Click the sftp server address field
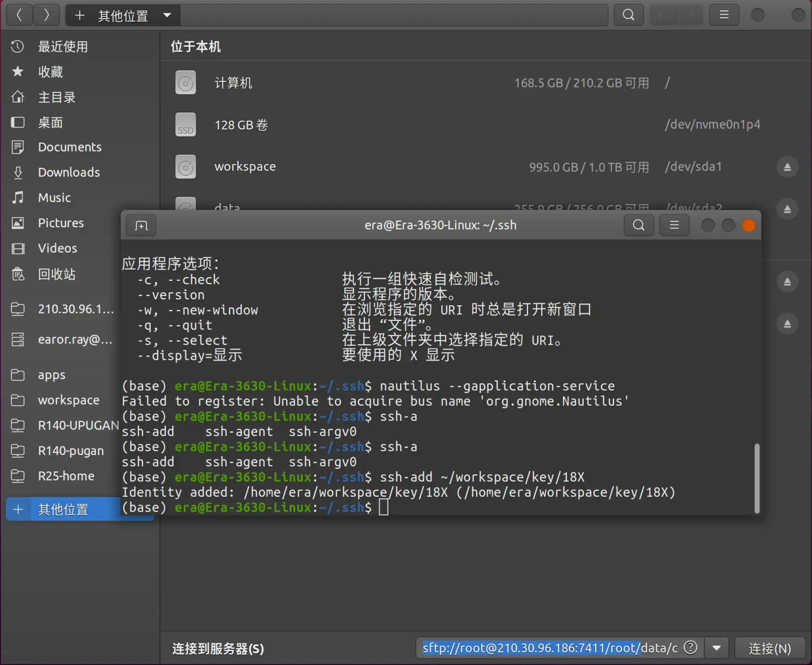The height and width of the screenshot is (665, 812). [549, 648]
